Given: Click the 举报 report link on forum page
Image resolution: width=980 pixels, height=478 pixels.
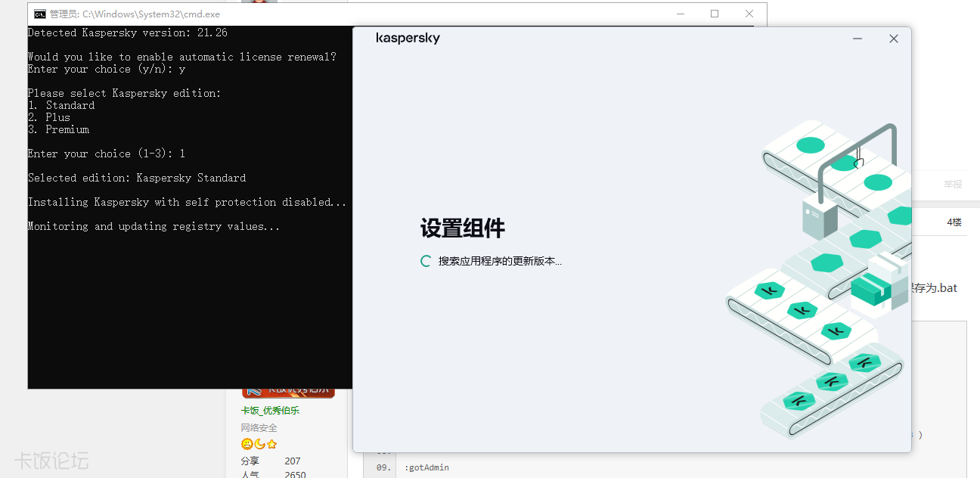Looking at the screenshot, I should click(953, 185).
